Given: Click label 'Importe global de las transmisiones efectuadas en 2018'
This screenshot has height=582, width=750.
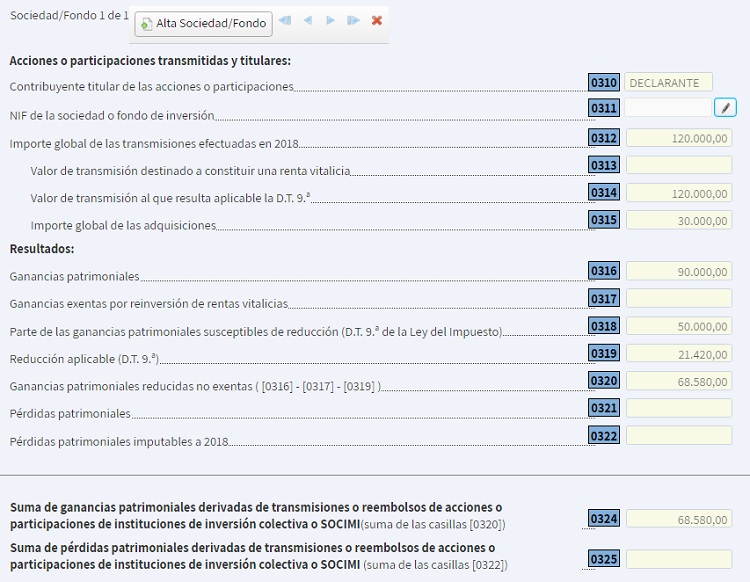Looking at the screenshot, I should 154,143.
